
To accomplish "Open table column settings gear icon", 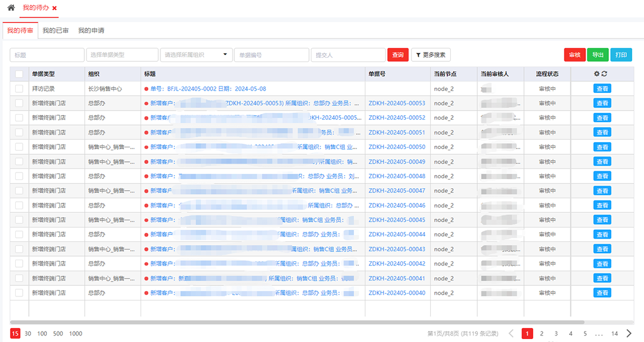I will [x=597, y=74].
